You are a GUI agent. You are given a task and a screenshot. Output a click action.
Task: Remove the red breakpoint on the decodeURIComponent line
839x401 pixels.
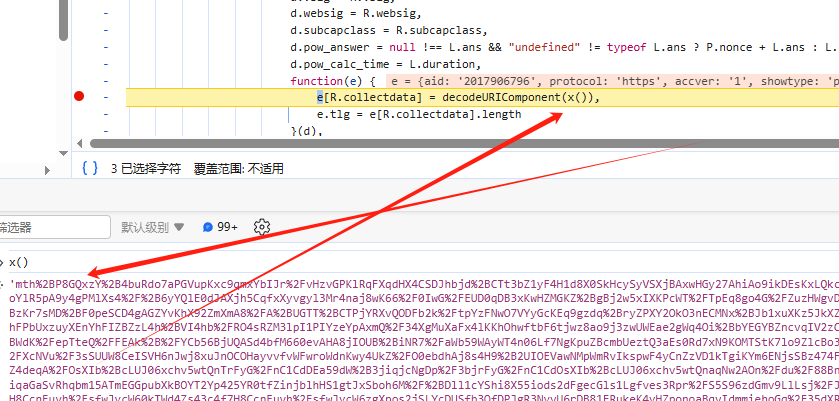pos(79,96)
